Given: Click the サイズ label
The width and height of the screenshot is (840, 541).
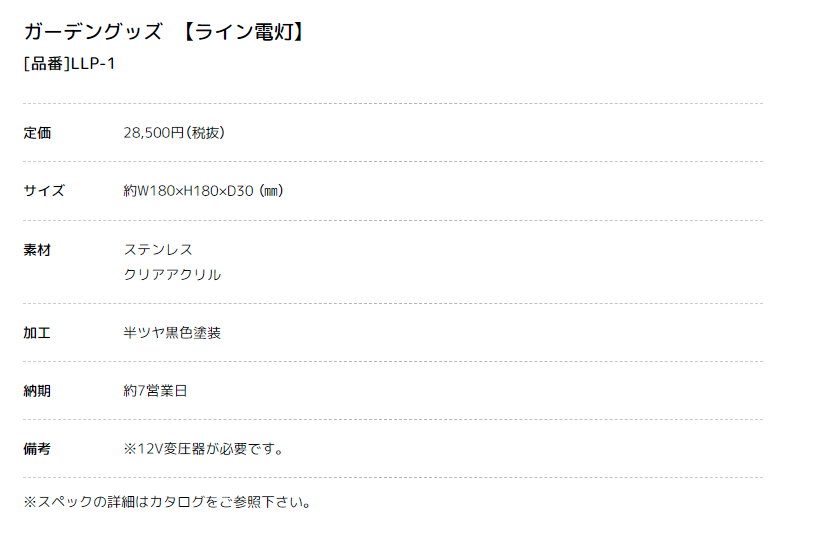Looking at the screenshot, I should [44, 191].
